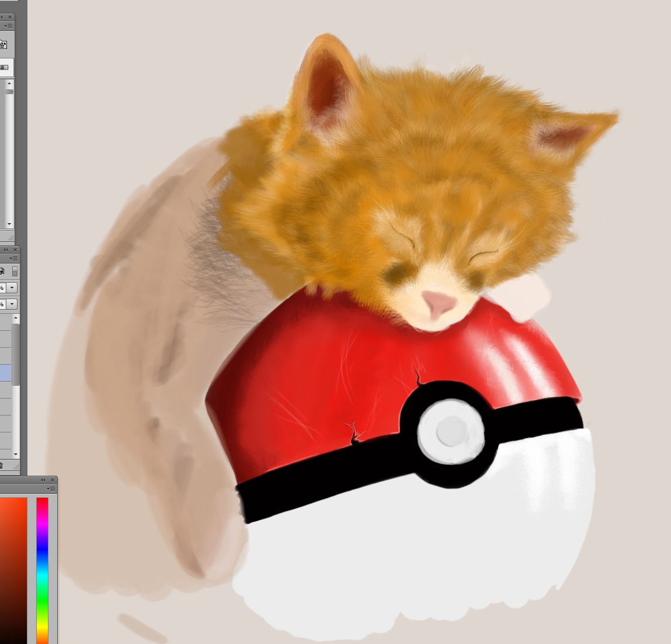Open the layer fill dropdown arrow

(12, 304)
